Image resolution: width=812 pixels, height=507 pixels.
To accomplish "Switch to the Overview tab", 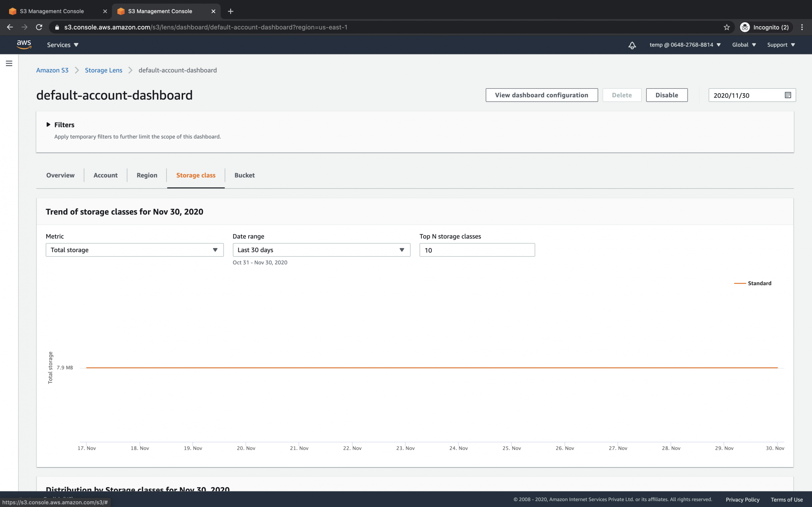I will click(60, 175).
